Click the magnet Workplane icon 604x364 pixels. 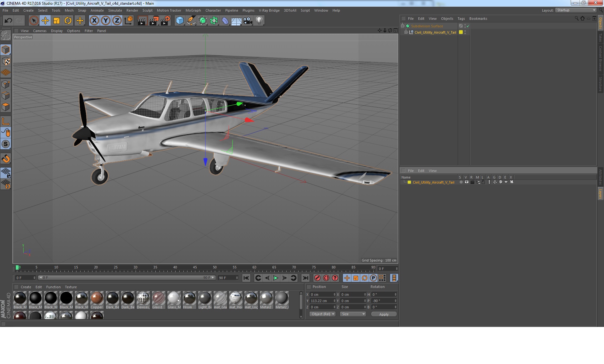6,159
